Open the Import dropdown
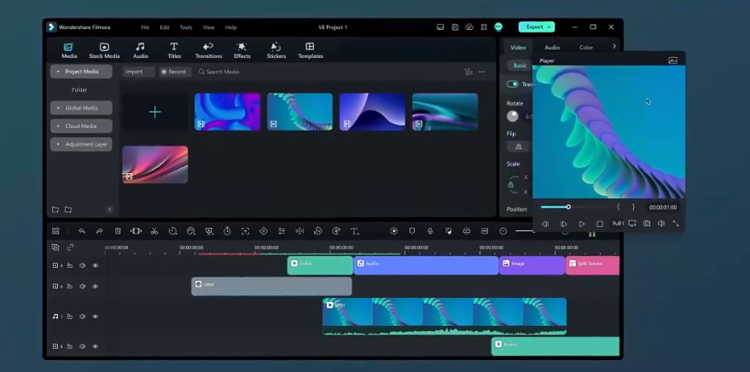 pyautogui.click(x=138, y=72)
